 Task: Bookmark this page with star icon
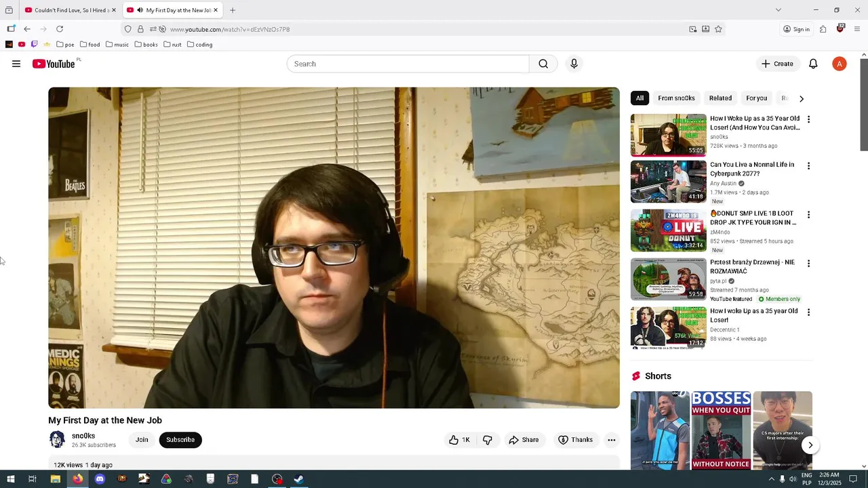[718, 29]
